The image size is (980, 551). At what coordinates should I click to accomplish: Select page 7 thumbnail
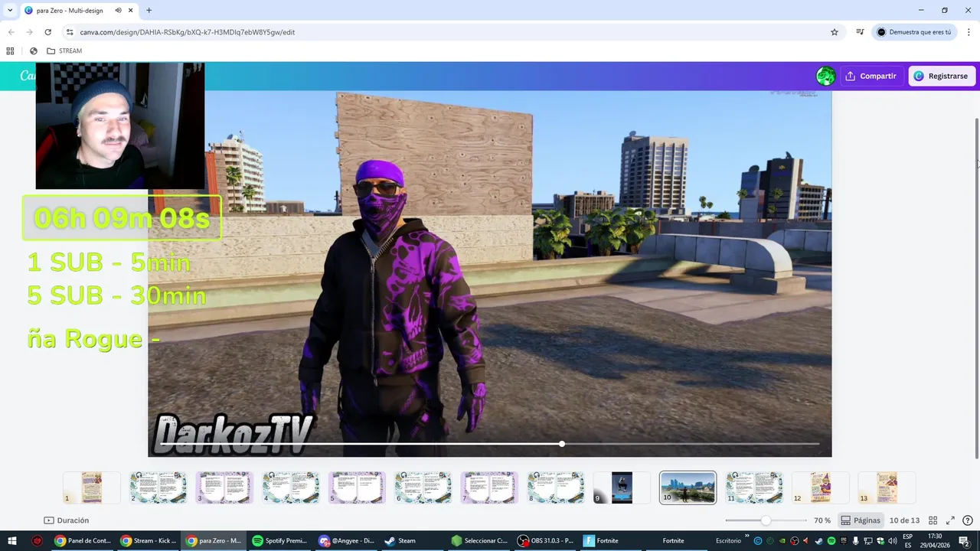click(x=489, y=487)
